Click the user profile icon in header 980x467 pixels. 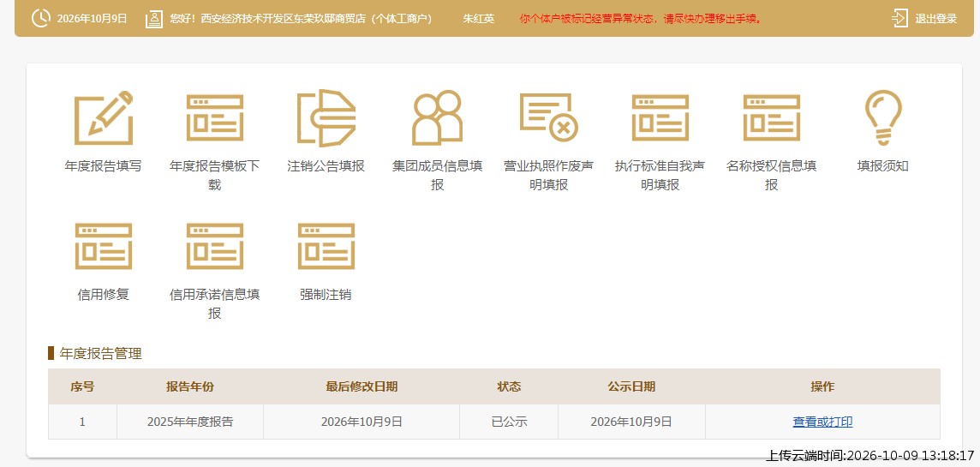153,19
